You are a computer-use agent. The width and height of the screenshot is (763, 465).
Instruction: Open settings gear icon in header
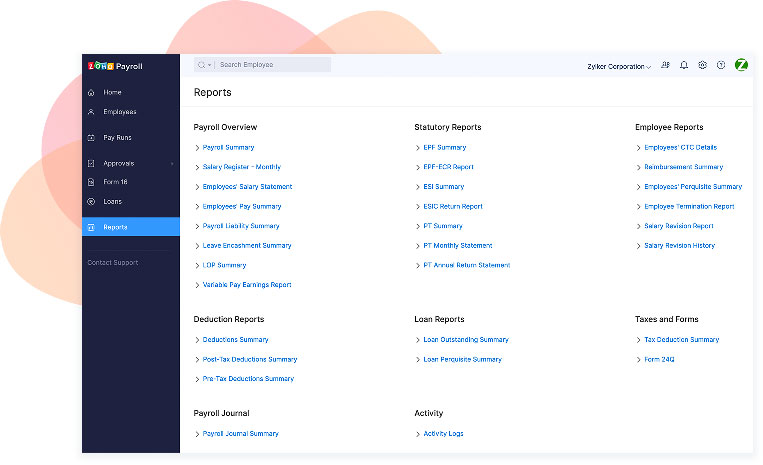[x=703, y=65]
